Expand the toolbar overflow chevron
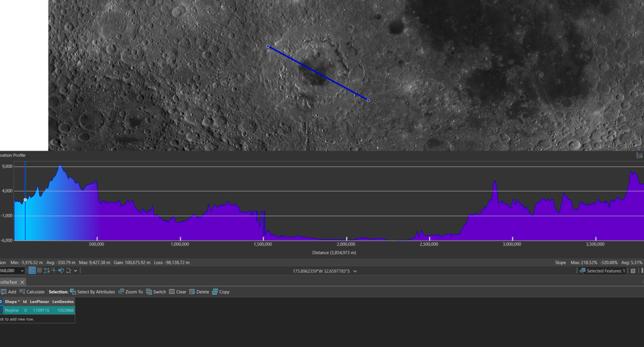Viewport: 644px width, 347px height. coord(75,271)
